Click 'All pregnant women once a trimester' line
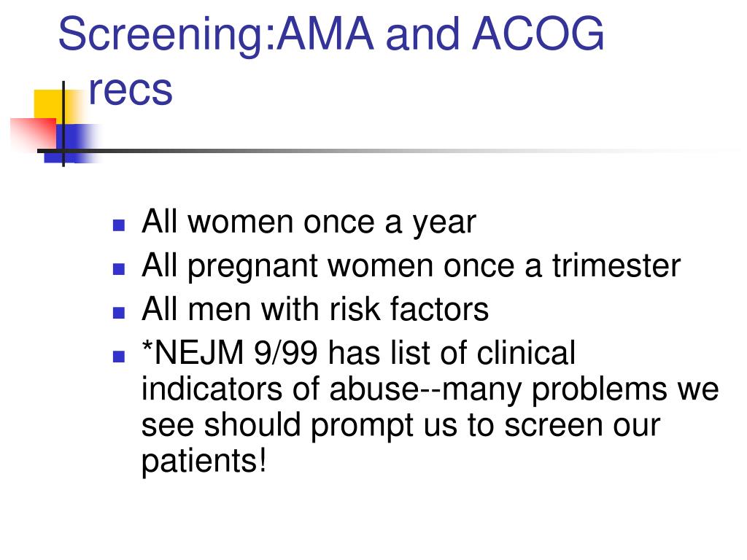 click(x=411, y=265)
